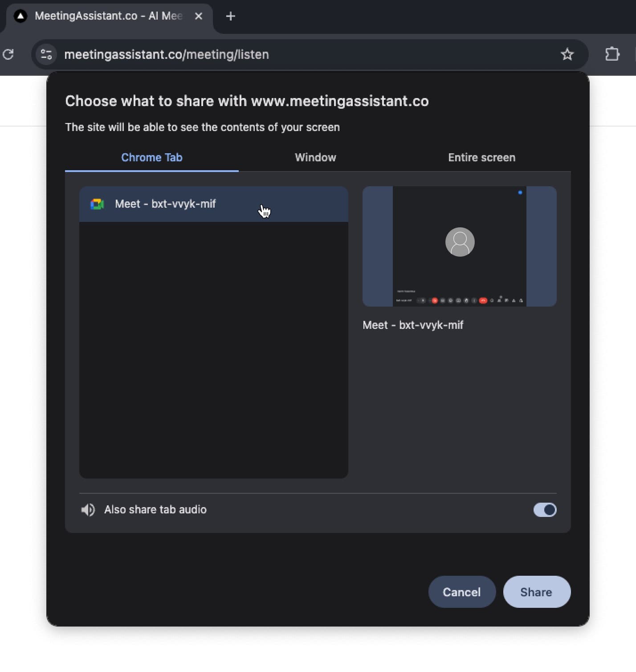Click the address bar URL field
The height and width of the screenshot is (672, 636).
pos(310,54)
